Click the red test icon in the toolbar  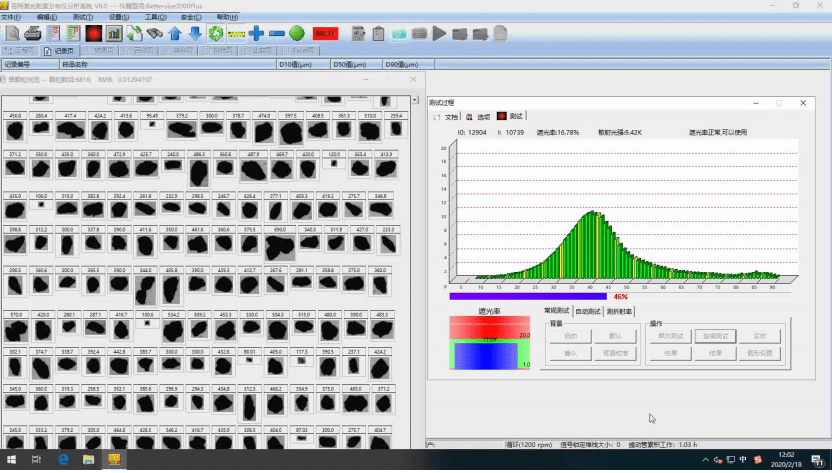[92, 33]
